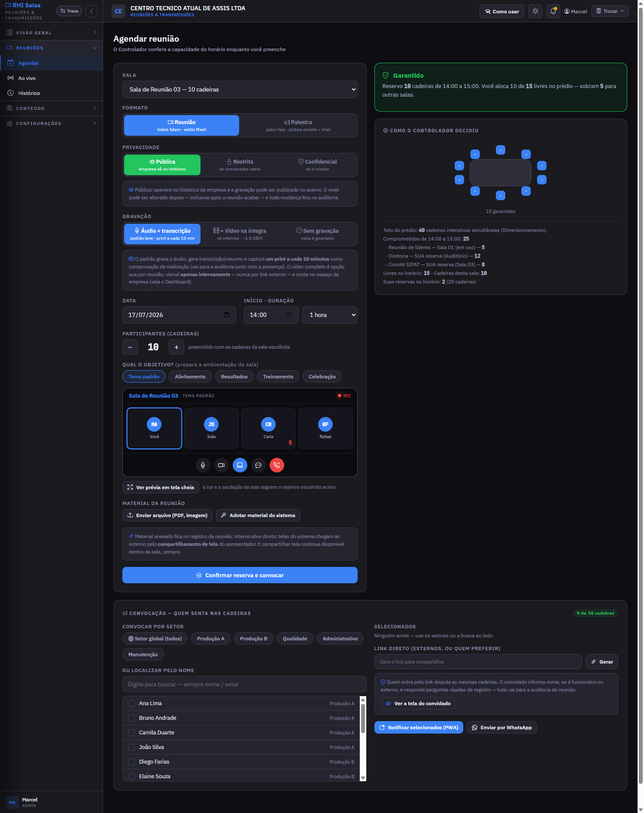The height and width of the screenshot is (813, 644).
Task: Expand the Conteúdo sidebar section
Action: tap(51, 108)
